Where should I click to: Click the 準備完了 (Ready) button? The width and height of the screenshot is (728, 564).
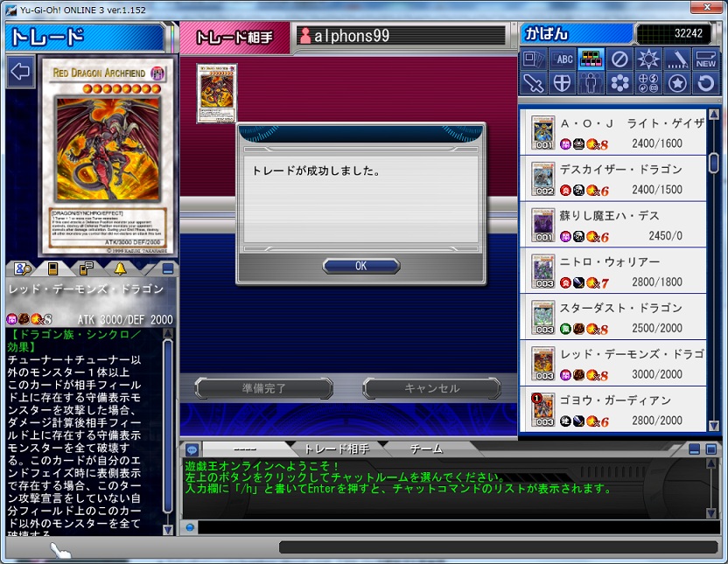click(x=263, y=388)
